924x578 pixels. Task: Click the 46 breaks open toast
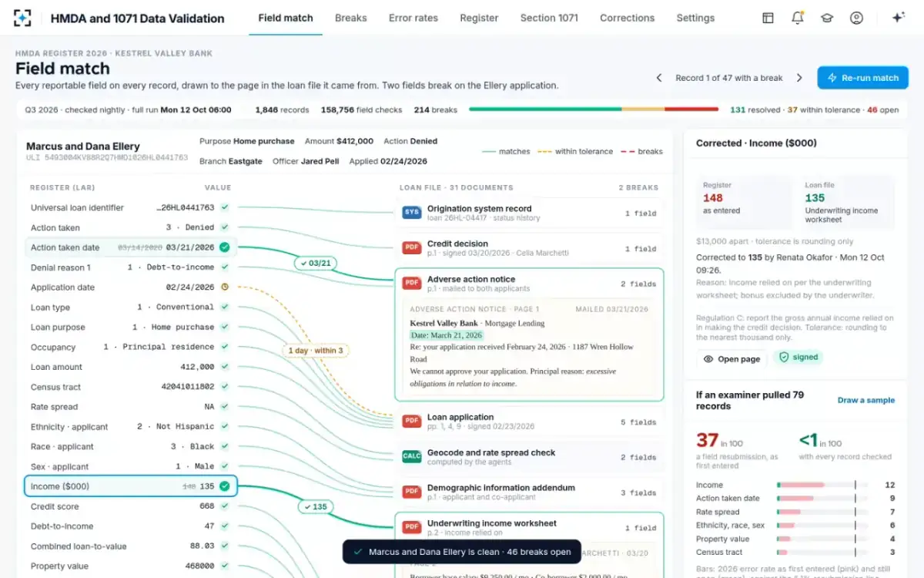(x=462, y=552)
